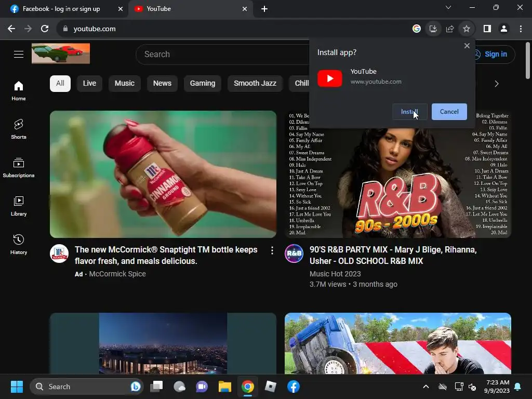Open the McCormick Spice advertiser link
Screen dimensions: 532x399
[117, 274]
